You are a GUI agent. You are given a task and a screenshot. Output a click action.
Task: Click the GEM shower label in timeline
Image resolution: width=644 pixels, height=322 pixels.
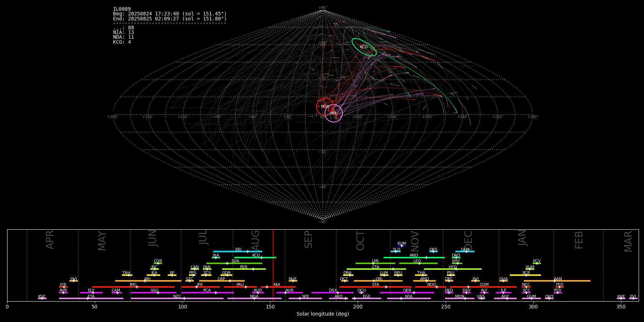click(x=465, y=250)
